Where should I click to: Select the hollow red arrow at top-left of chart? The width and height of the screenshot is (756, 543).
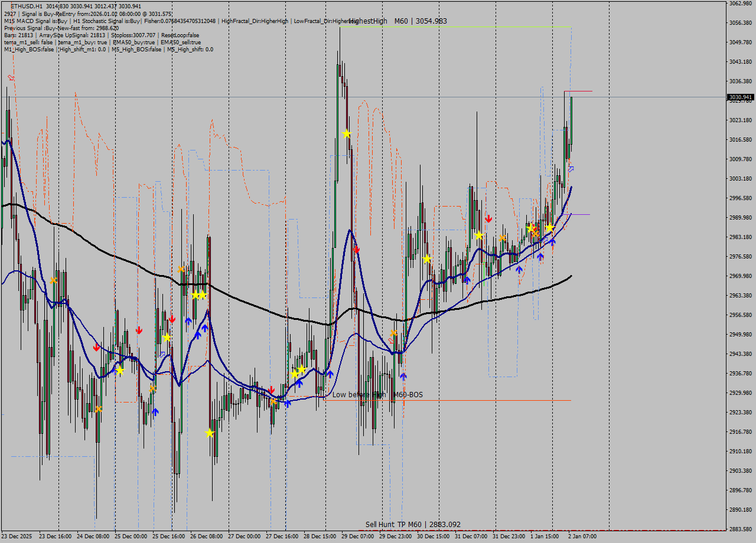11,78
